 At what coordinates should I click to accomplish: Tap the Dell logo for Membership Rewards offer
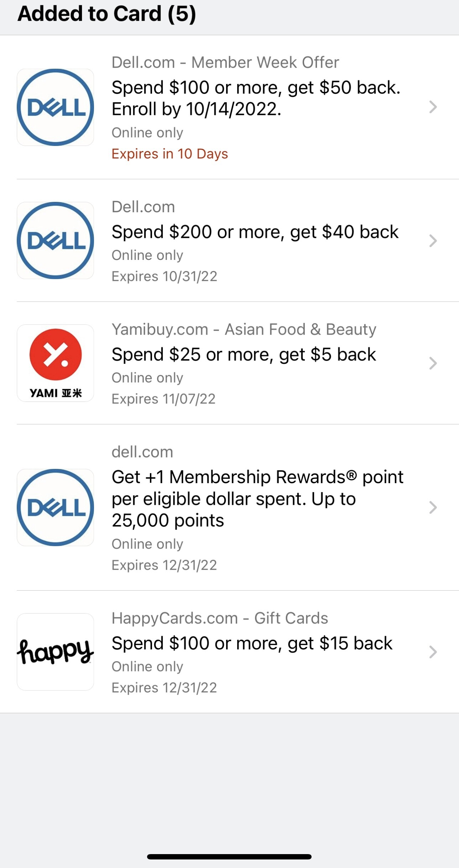click(56, 507)
